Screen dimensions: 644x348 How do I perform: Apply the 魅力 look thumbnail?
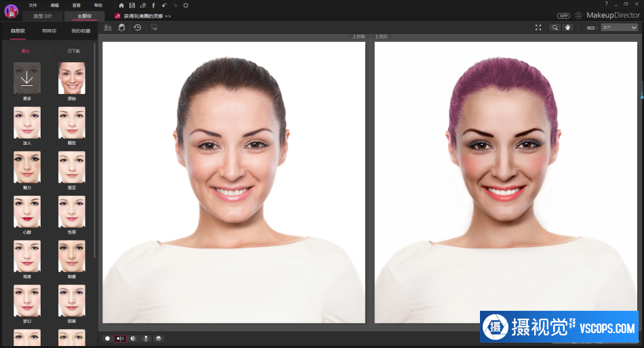coord(27,167)
